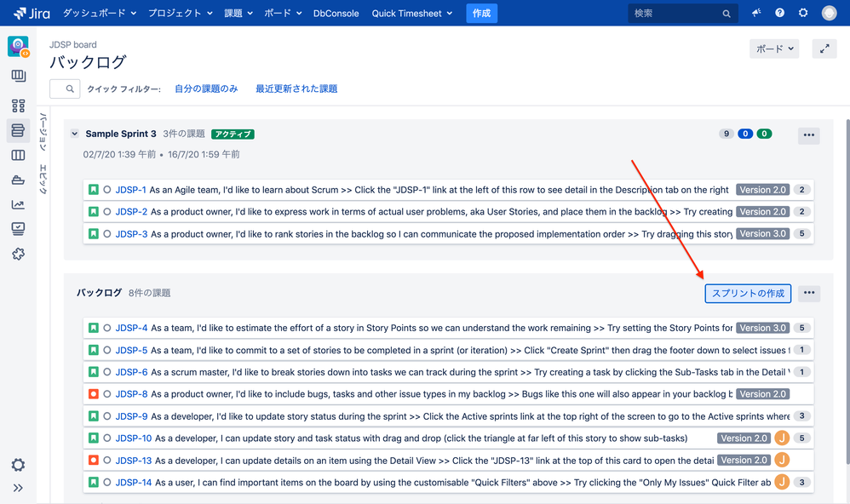The image size is (850, 504).
Task: Open issue link JDSP-5
Action: pyautogui.click(x=131, y=350)
